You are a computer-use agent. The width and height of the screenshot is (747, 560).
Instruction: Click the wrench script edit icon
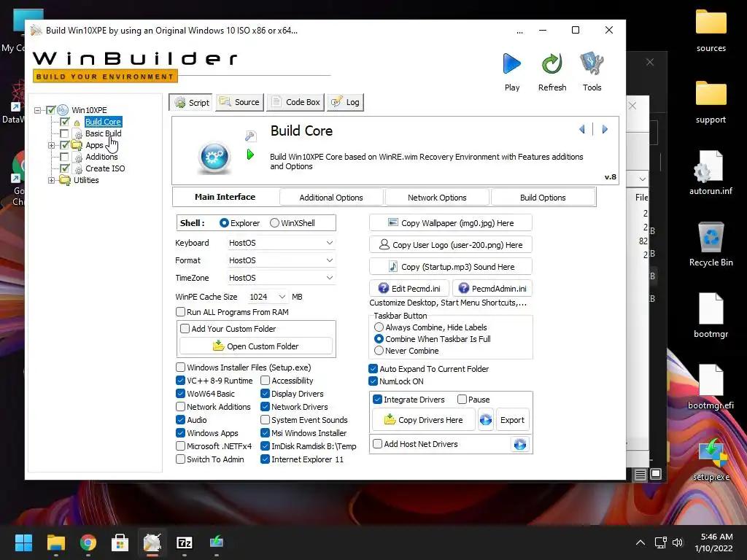pyautogui.click(x=251, y=136)
